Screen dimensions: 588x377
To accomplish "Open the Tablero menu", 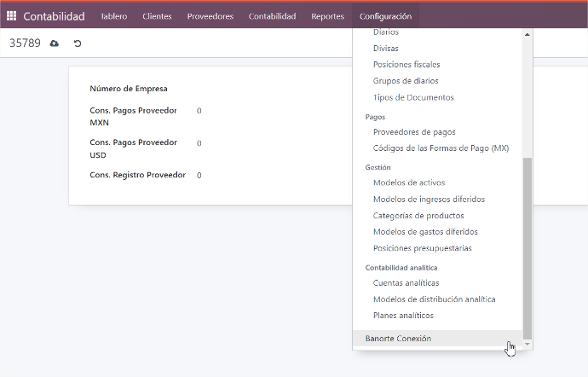I will [x=113, y=16].
